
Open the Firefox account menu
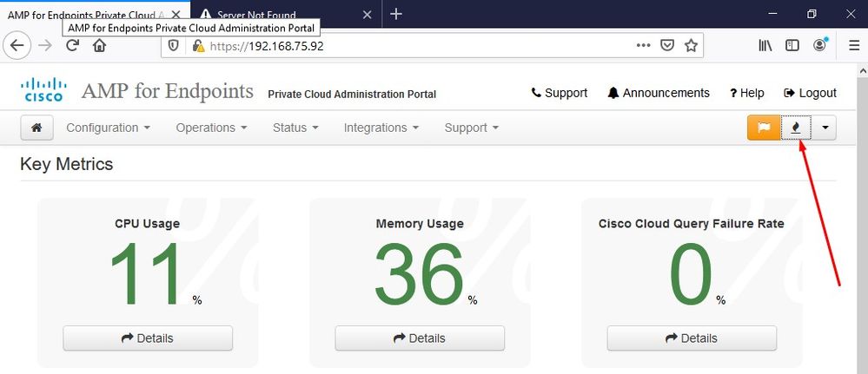coord(820,45)
